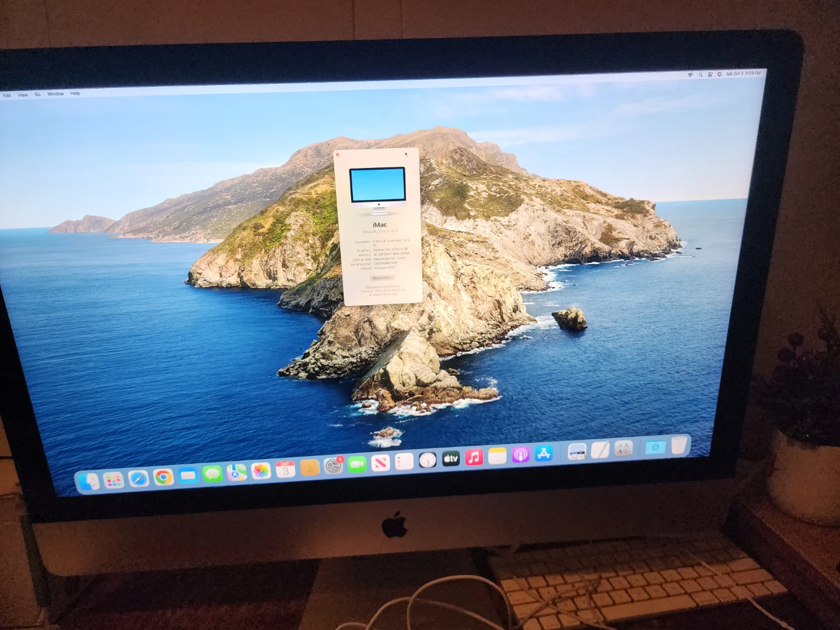Launch Safari from the Dock

tap(138, 478)
